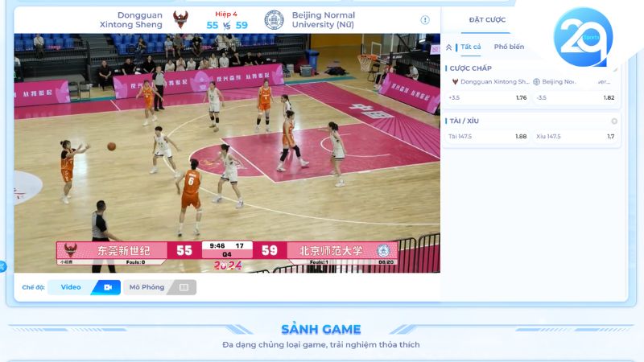The width and height of the screenshot is (644, 362).
Task: Click the header score 59
Action: (x=242, y=25)
